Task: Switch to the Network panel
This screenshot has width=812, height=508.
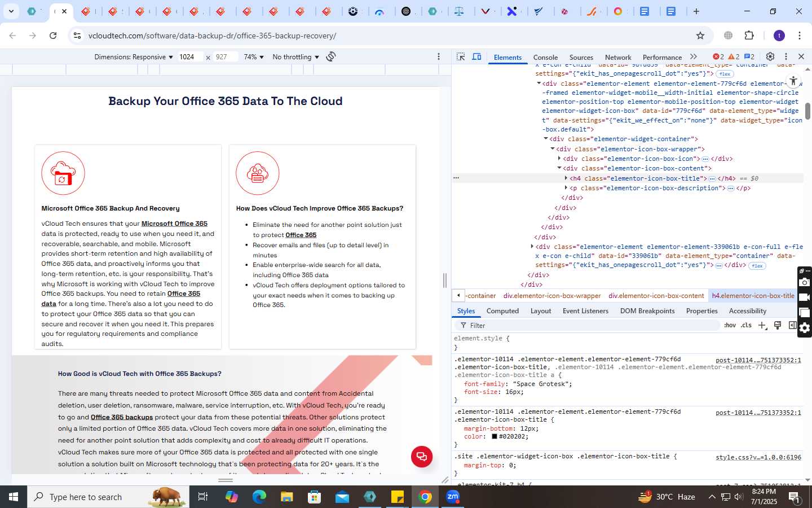Action: point(618,58)
